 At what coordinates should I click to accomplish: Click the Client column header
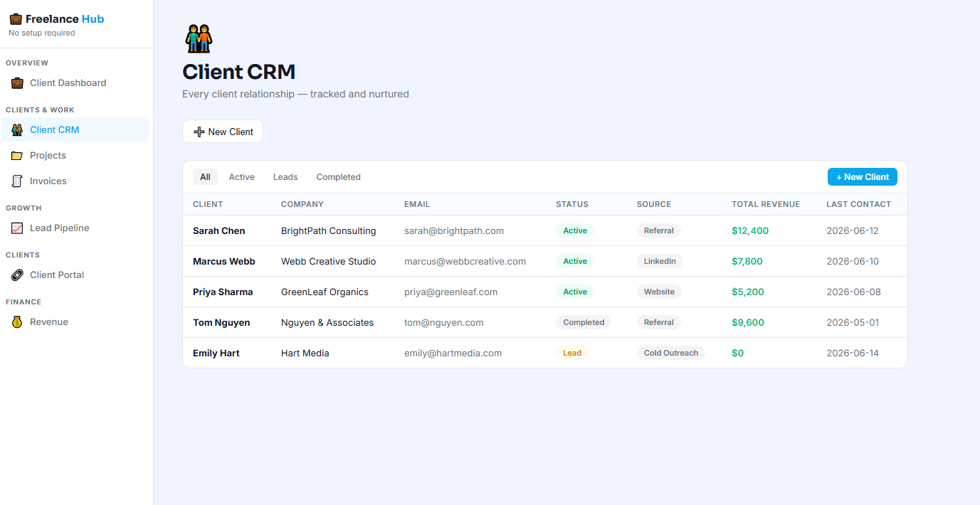[x=208, y=204]
